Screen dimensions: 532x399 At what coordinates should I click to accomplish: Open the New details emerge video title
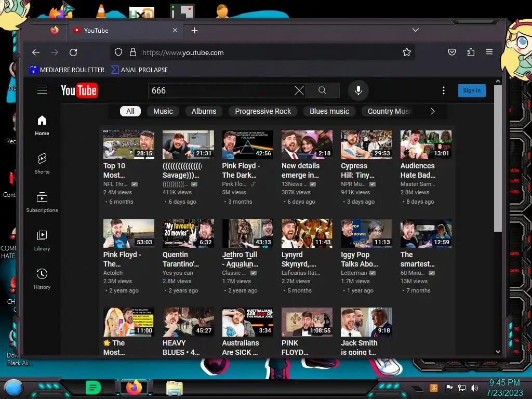300,170
